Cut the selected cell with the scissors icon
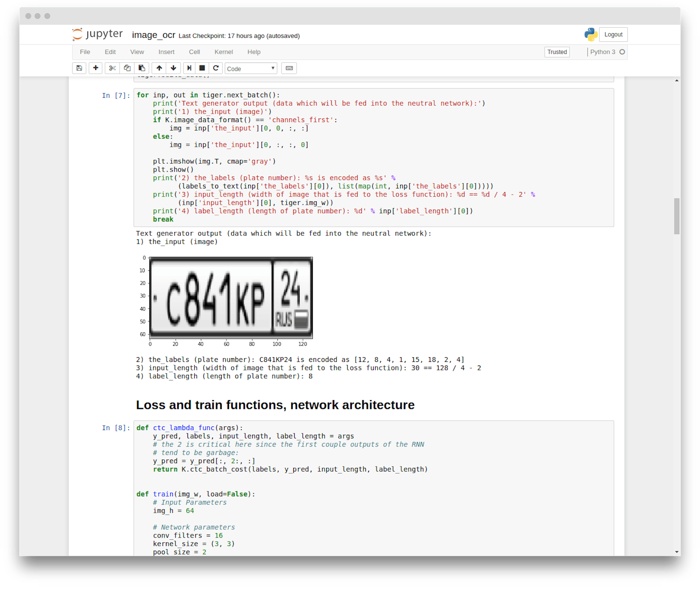700x590 pixels. [x=112, y=68]
